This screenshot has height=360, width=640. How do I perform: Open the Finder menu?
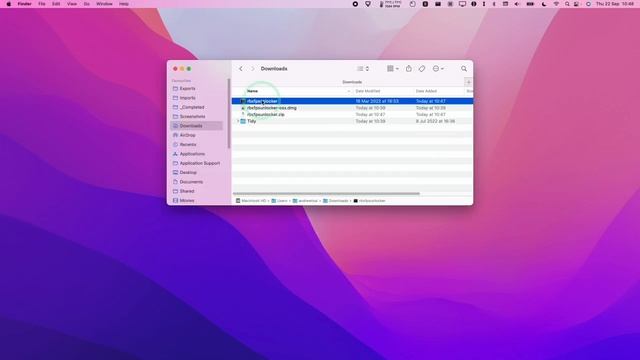[x=24, y=4]
